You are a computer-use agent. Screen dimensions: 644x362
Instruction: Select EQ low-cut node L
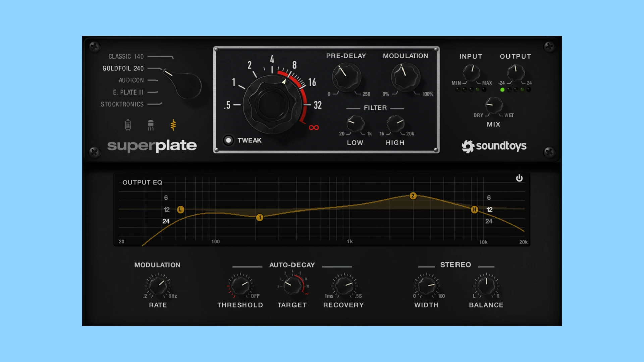tap(181, 210)
